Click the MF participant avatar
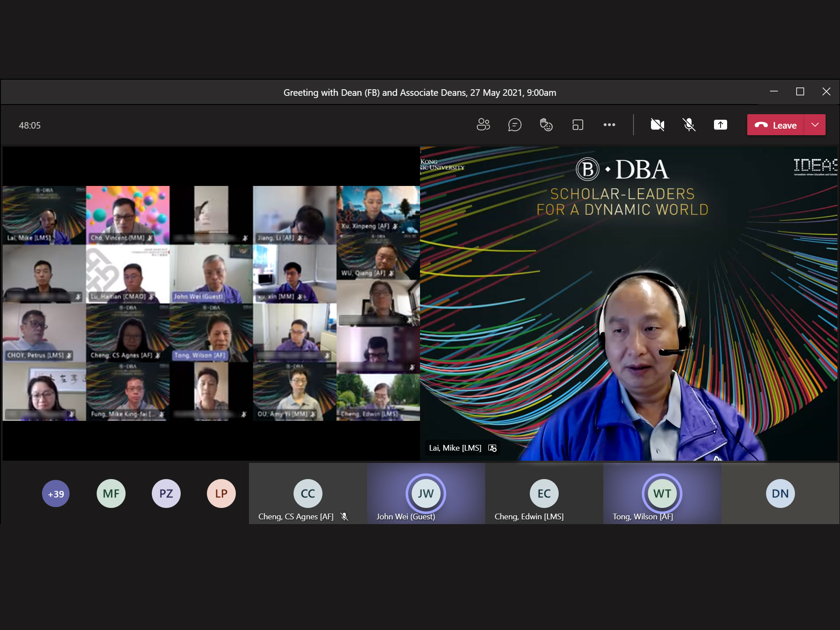 click(x=111, y=494)
